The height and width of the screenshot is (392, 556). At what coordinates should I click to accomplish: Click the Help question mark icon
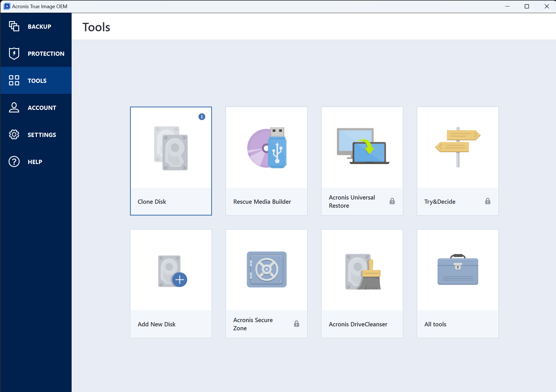point(14,161)
